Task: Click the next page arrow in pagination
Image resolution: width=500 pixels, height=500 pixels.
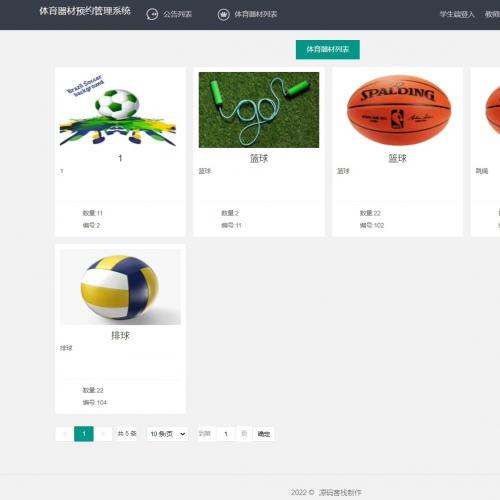Action: coord(103,434)
